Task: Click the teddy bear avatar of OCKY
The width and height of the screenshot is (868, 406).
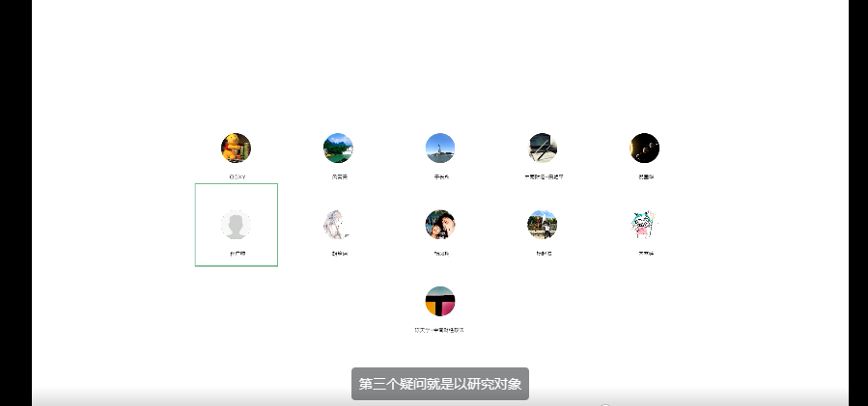Action: [237, 149]
